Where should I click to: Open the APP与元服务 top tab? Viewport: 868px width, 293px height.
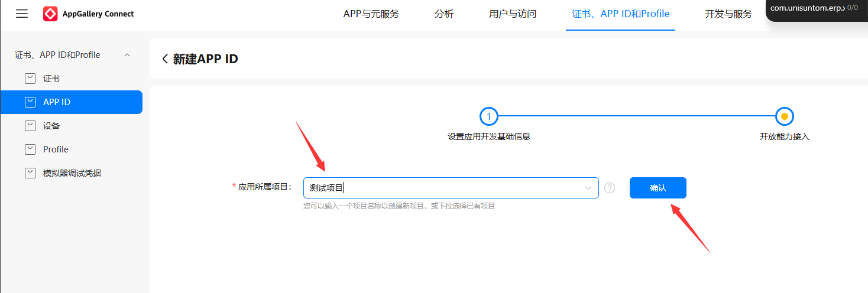371,14
